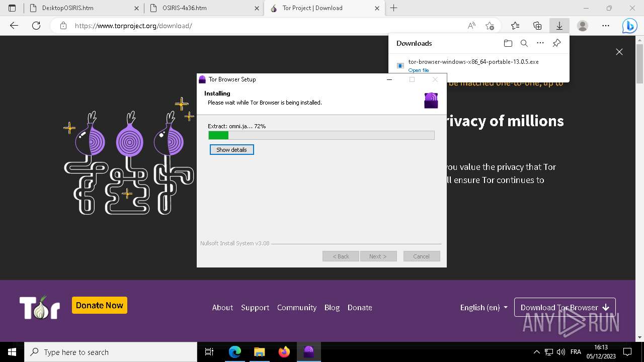Open the volume tray icon

(x=561, y=352)
